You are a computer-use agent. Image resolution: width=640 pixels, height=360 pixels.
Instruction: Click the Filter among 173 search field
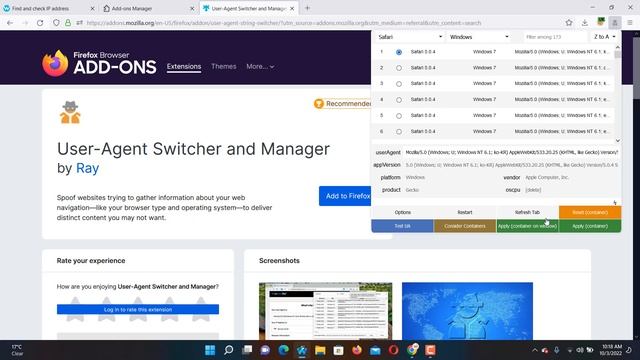pos(556,37)
